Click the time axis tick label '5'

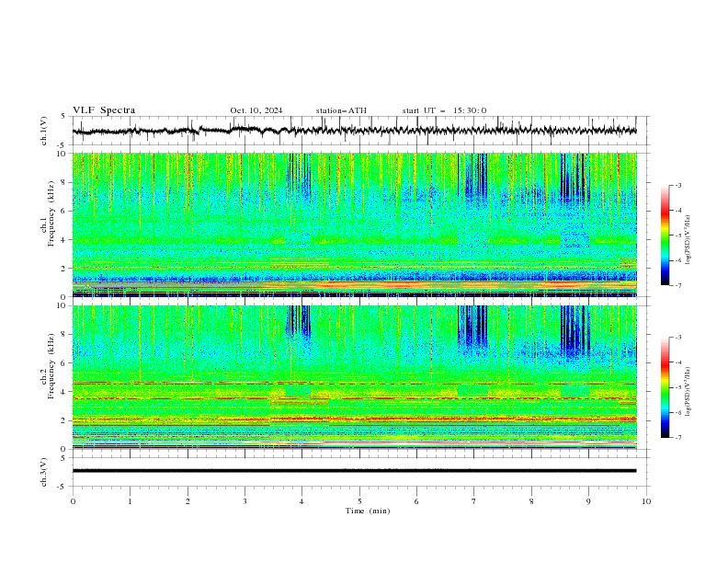[x=359, y=501]
